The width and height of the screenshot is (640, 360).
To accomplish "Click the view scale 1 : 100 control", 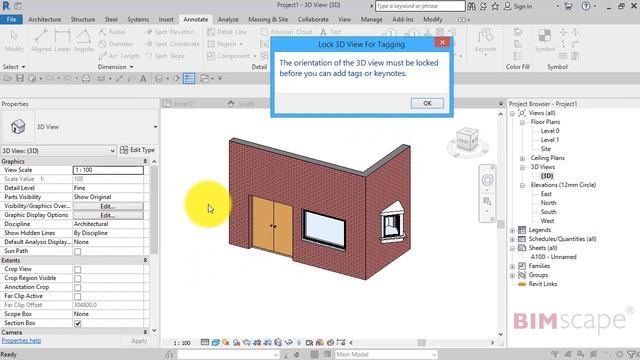I will pos(182,343).
